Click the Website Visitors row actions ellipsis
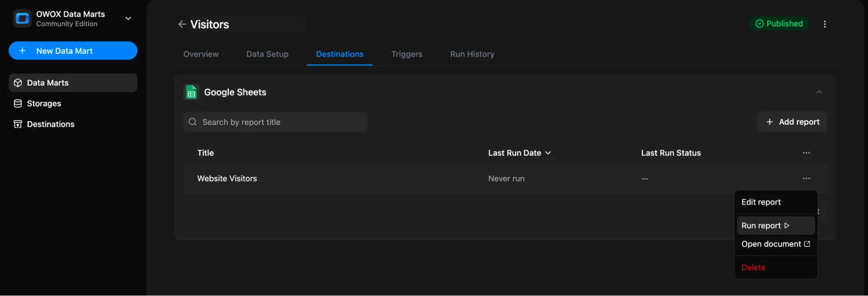This screenshot has width=868, height=296. click(806, 178)
